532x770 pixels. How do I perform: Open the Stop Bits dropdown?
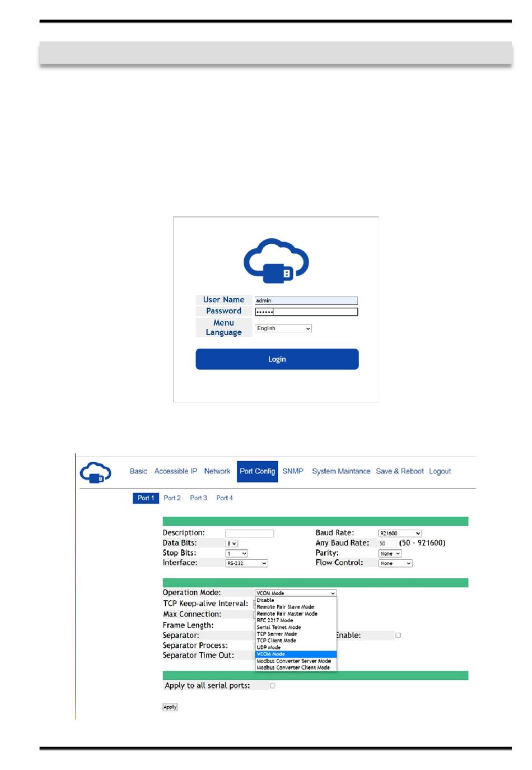236,554
